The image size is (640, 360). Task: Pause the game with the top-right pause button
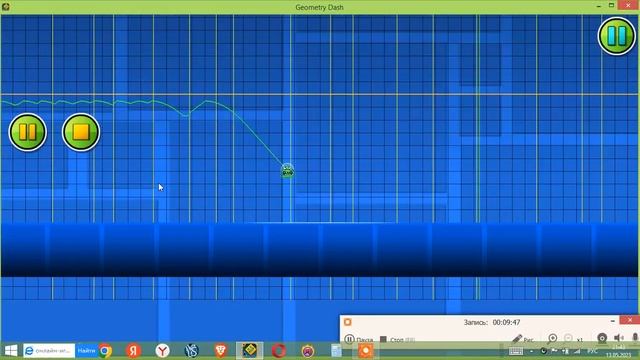(616, 36)
